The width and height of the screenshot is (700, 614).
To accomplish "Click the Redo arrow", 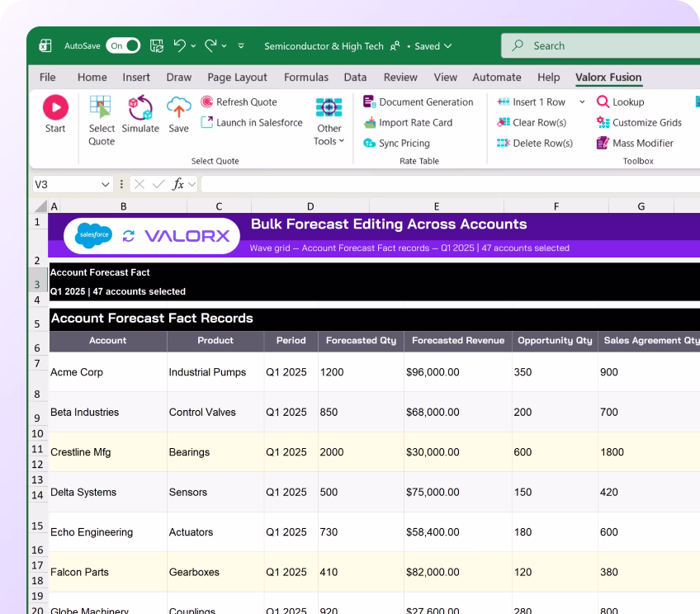I will point(210,45).
